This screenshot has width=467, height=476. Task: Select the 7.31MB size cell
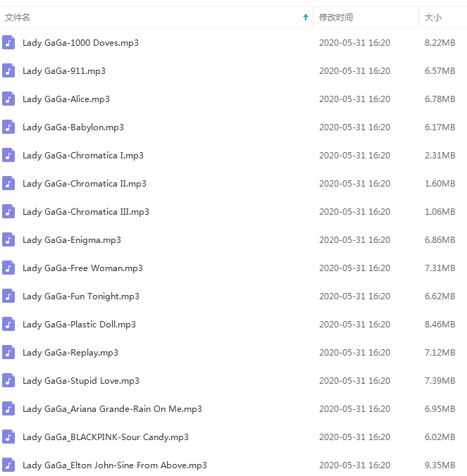(x=440, y=268)
